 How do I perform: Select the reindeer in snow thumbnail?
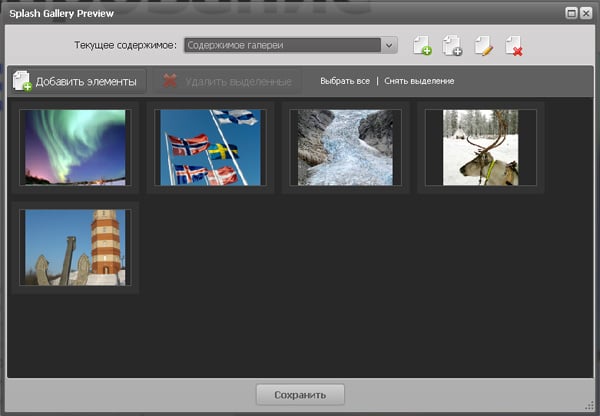[480, 147]
